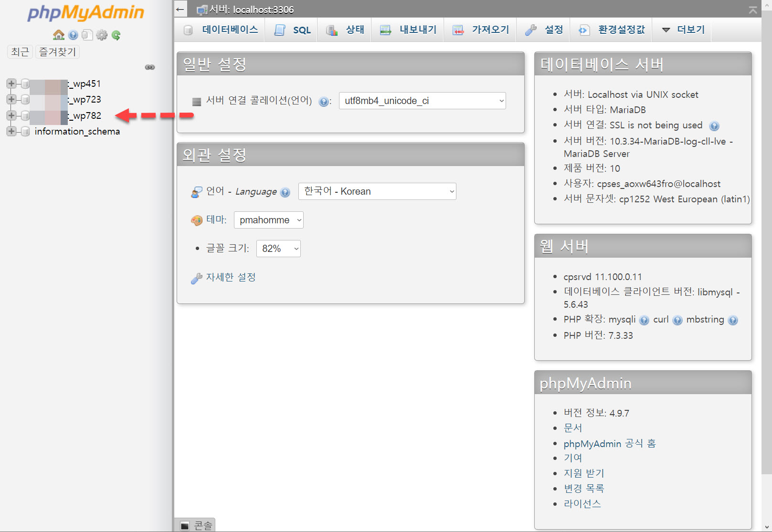Open the server connection collation dropdown
772x532 pixels.
(x=422, y=101)
